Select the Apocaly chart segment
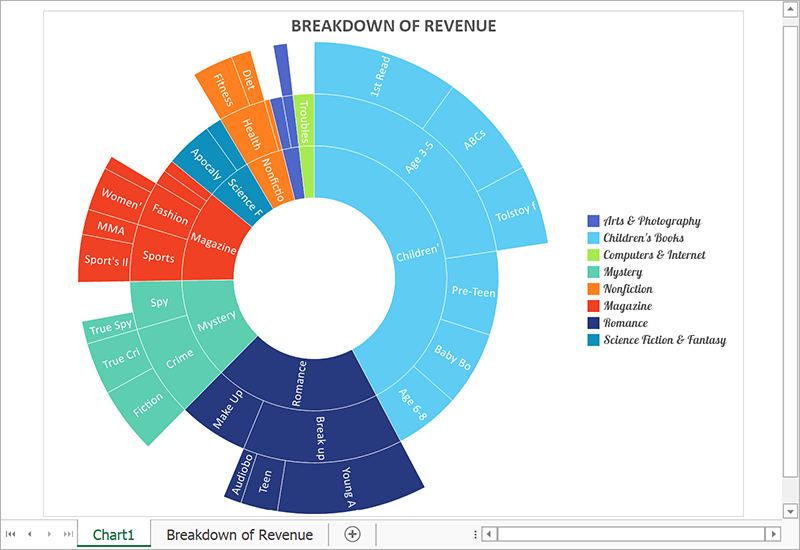The width and height of the screenshot is (800, 550). point(205,163)
